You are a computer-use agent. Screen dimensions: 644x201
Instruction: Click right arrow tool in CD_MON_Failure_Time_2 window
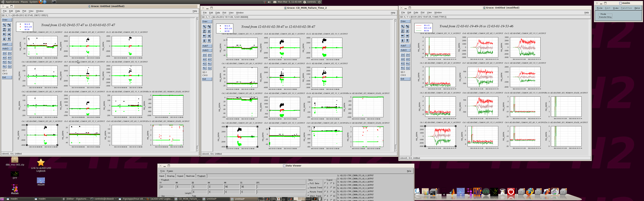pos(209,36)
